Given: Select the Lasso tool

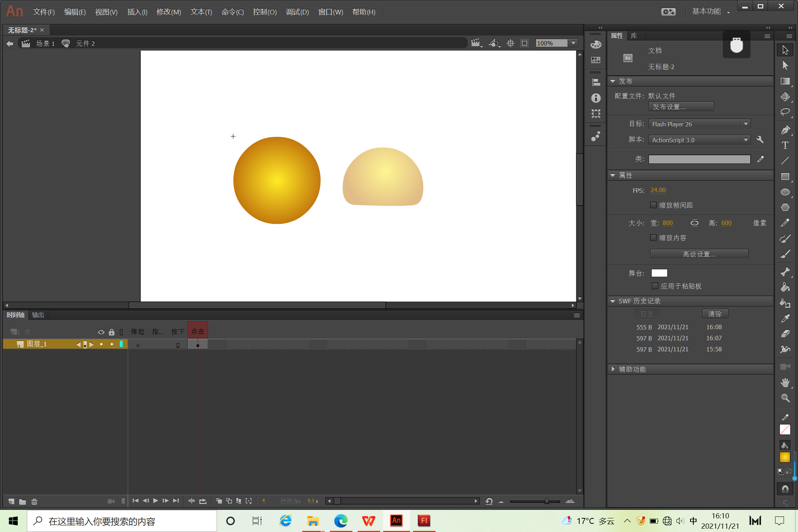Looking at the screenshot, I should [785, 112].
